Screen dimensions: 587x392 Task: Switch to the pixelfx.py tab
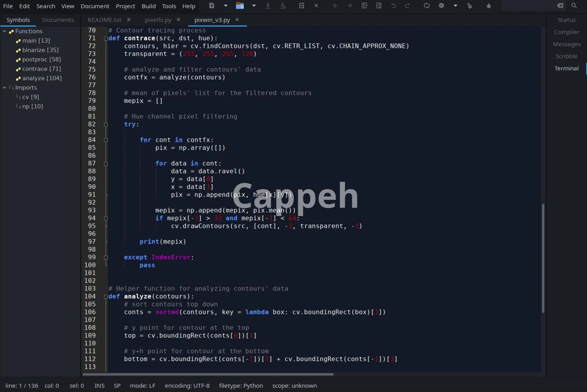158,20
